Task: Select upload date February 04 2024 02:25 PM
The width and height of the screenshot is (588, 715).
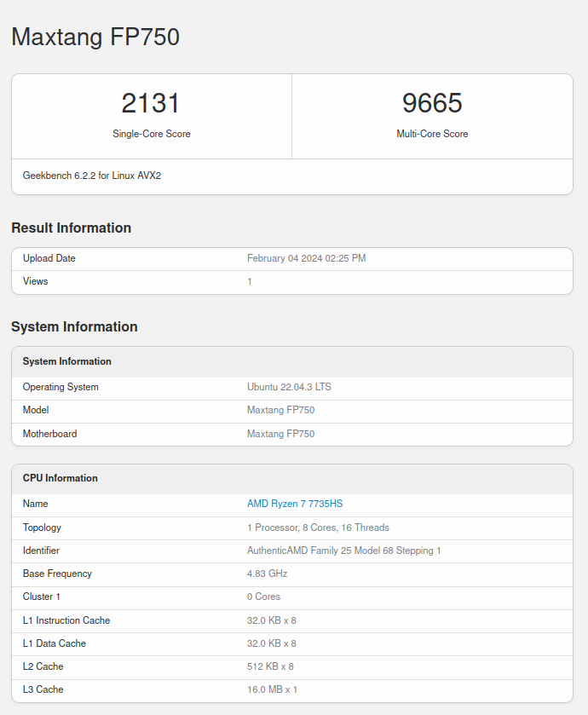Action: tap(306, 258)
